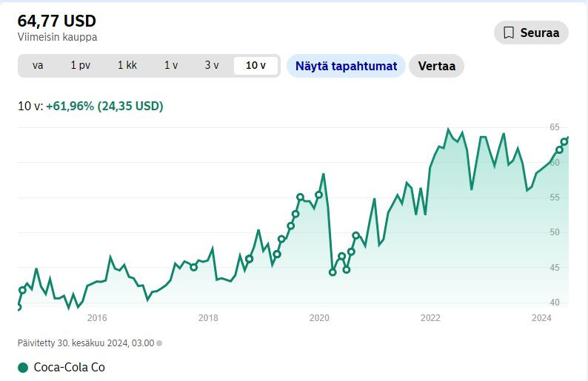Select the 3 v time range
Screen dimensions: 588x381
click(x=212, y=66)
